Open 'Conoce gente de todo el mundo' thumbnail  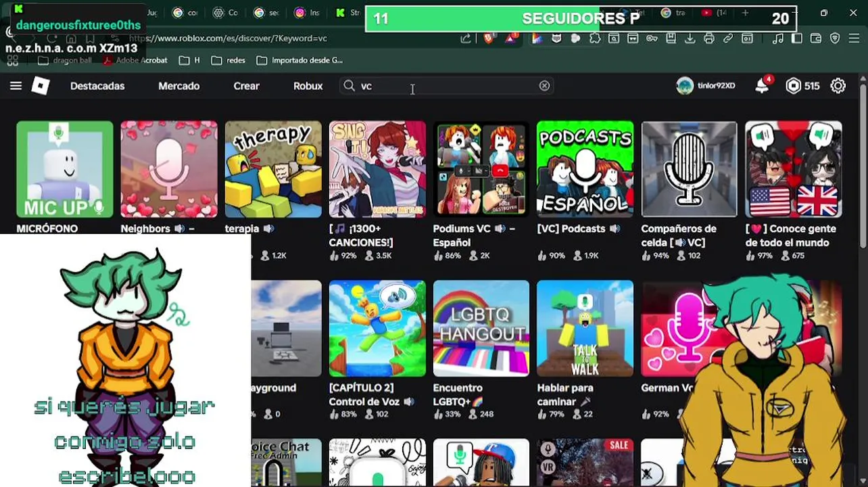794,169
